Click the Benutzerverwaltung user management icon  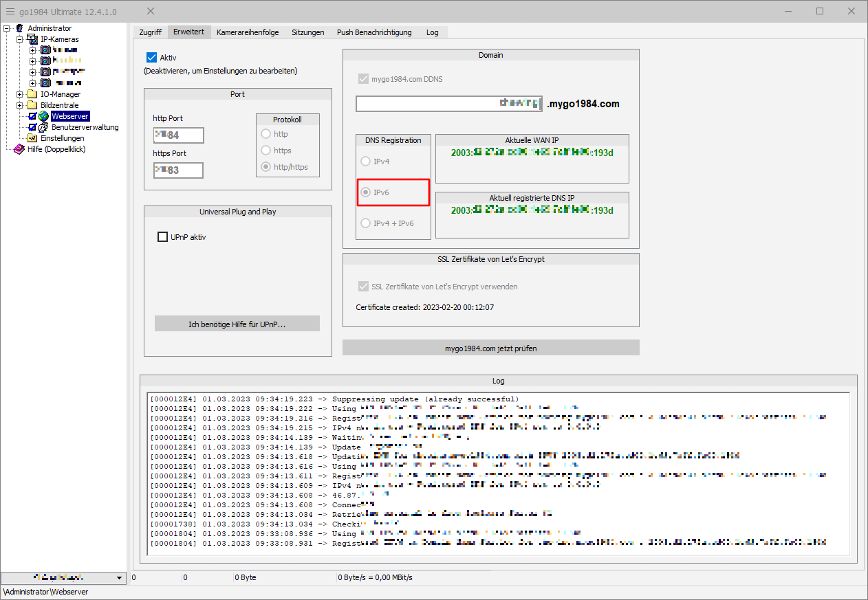click(x=43, y=127)
